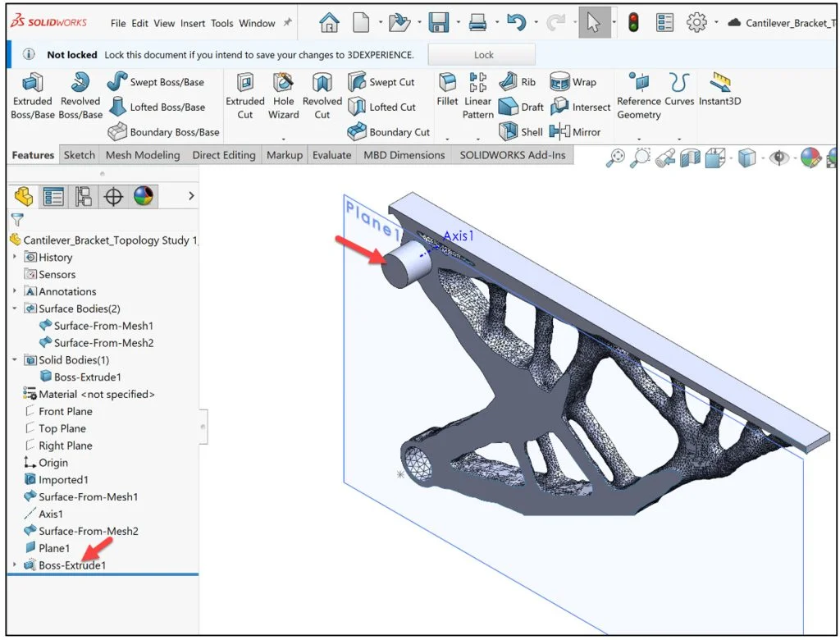Open the Insert menu
This screenshot has width=840, height=640.
[x=193, y=24]
